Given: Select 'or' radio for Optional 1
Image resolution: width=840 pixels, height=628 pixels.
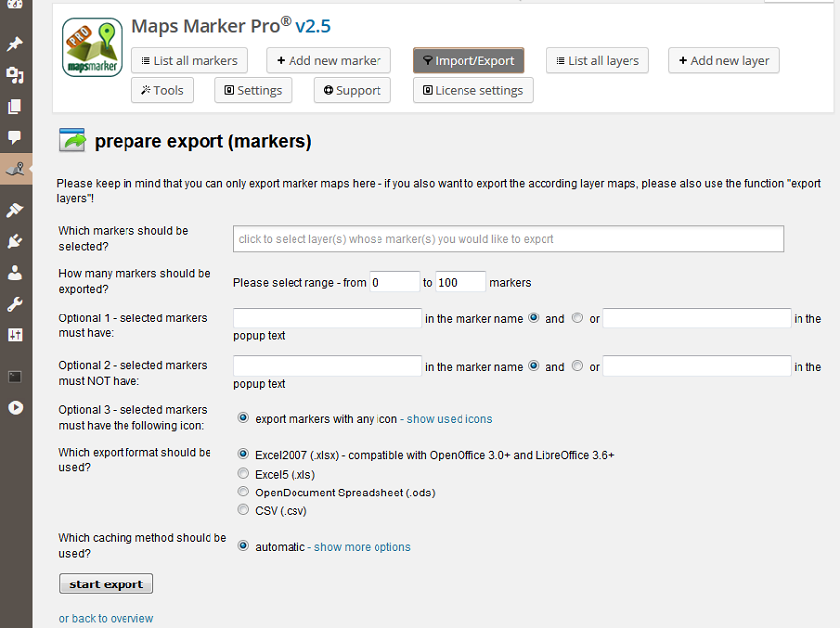Looking at the screenshot, I should [x=577, y=318].
